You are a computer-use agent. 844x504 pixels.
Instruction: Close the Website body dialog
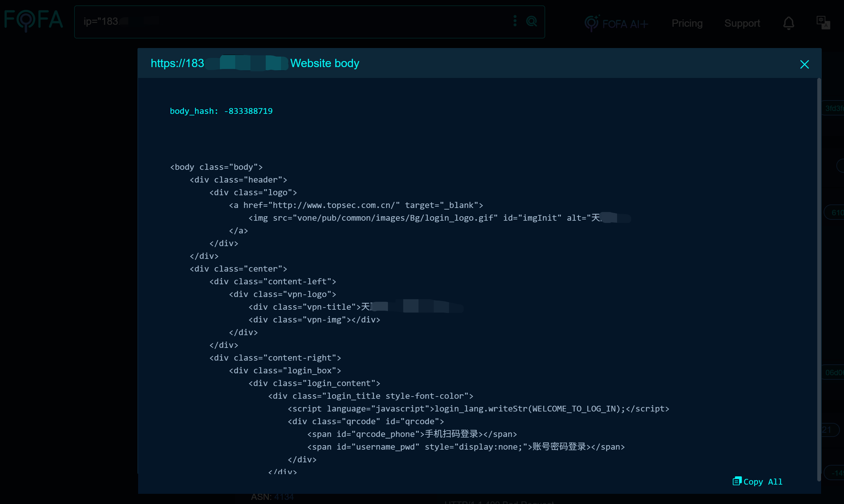coord(804,64)
